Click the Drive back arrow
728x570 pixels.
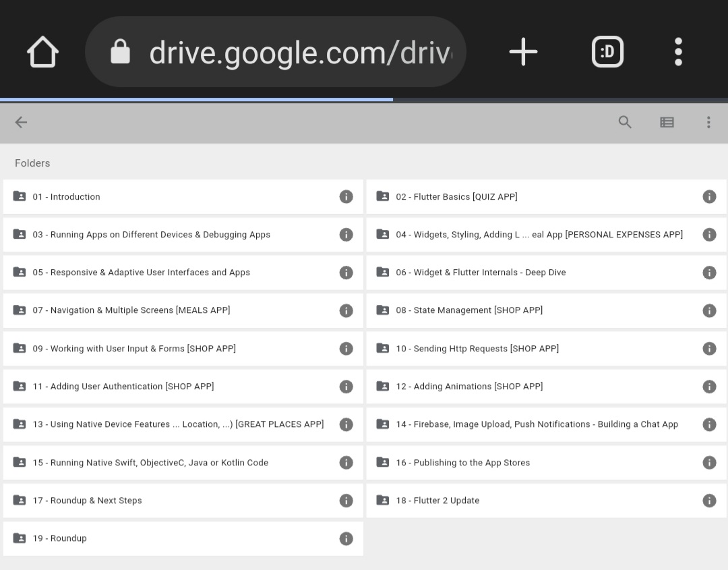(21, 122)
